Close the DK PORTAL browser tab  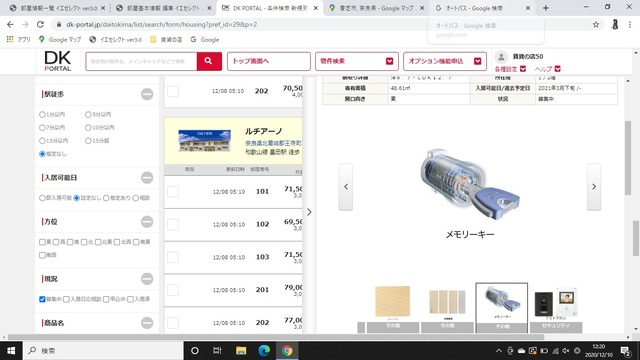tap(316, 8)
